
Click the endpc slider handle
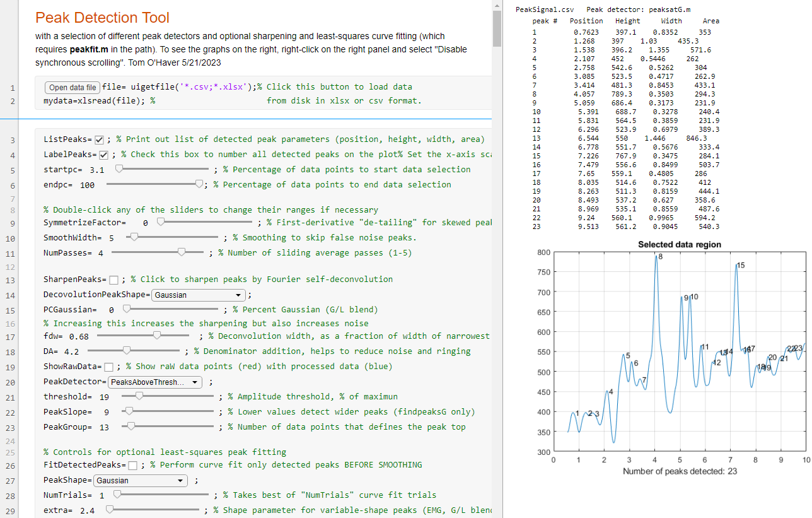[199, 184]
